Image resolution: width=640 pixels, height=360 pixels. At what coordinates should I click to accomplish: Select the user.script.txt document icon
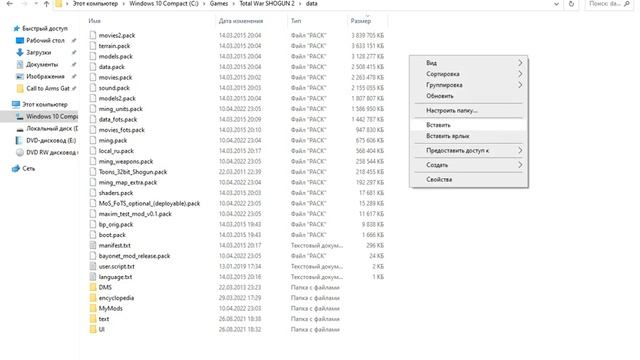tap(93, 266)
